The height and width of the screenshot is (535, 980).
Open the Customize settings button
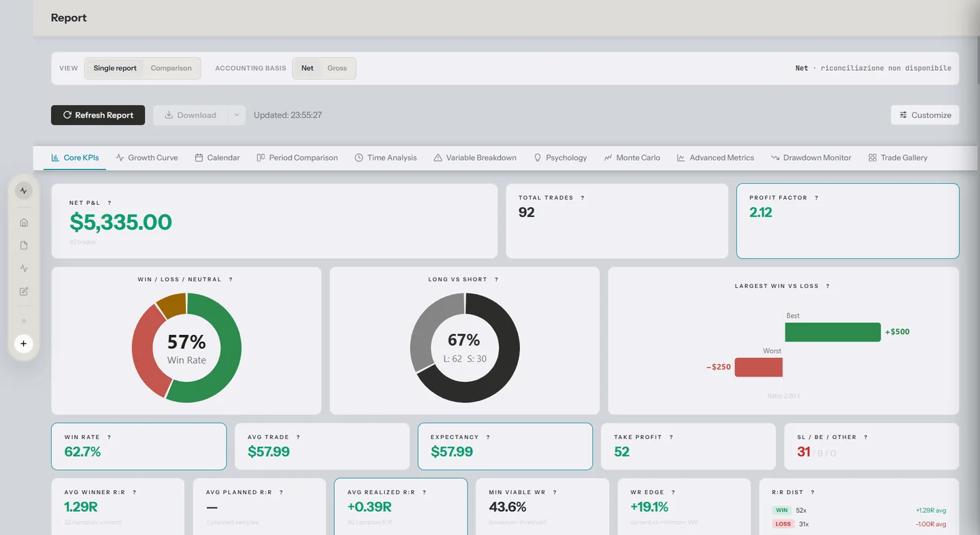pyautogui.click(x=925, y=115)
